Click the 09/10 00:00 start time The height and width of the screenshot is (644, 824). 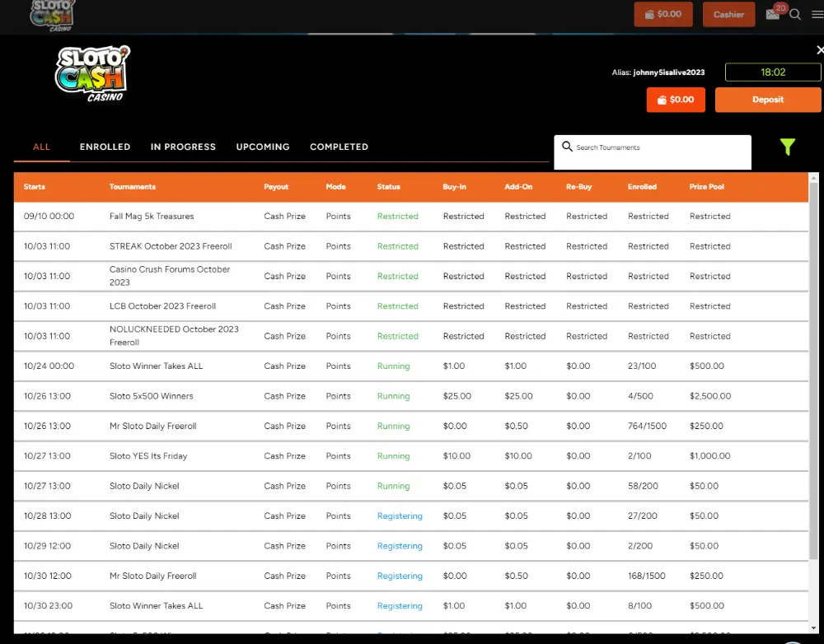(49, 217)
